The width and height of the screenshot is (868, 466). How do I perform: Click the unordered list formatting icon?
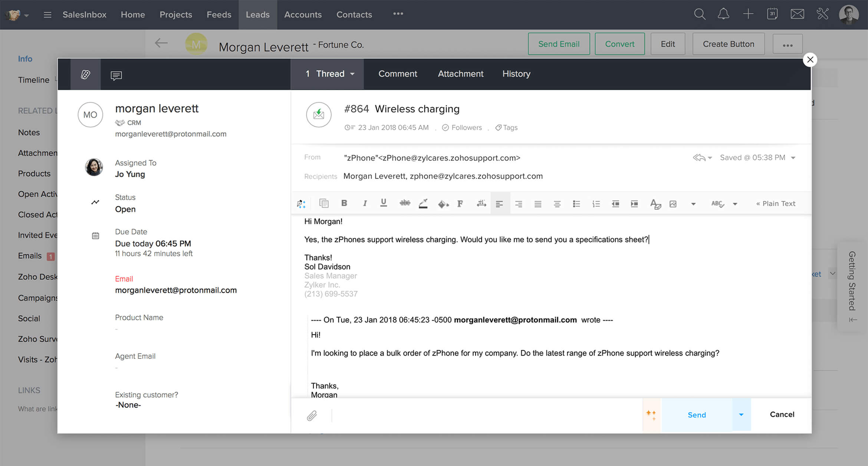(x=576, y=203)
